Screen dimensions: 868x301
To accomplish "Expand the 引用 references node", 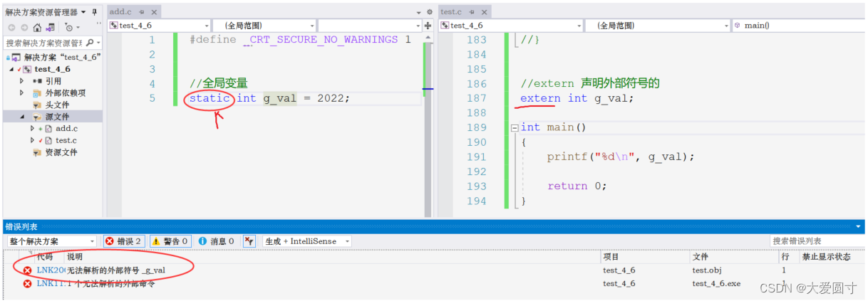I will (22, 81).
